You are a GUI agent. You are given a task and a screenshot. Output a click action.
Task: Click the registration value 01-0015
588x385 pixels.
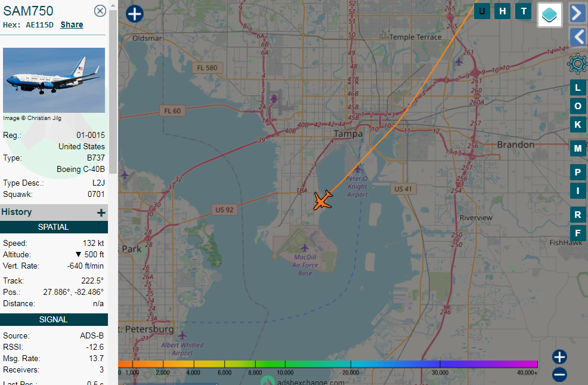coord(91,135)
